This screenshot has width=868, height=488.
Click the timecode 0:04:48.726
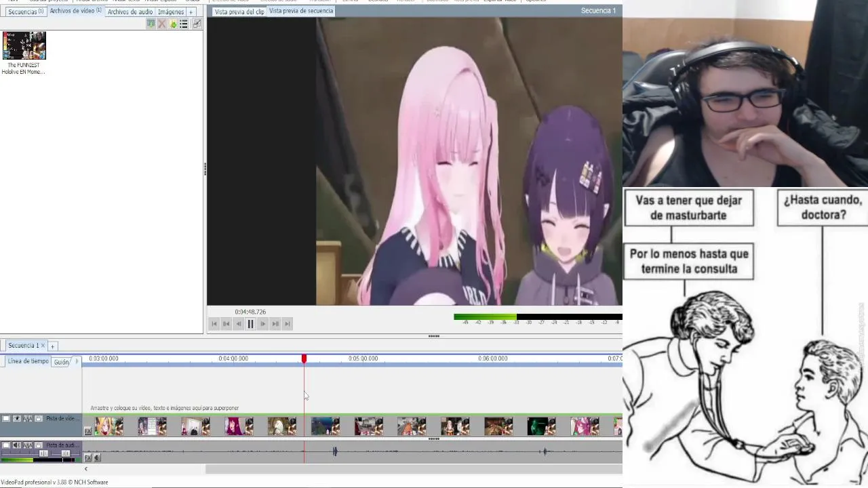click(x=250, y=312)
